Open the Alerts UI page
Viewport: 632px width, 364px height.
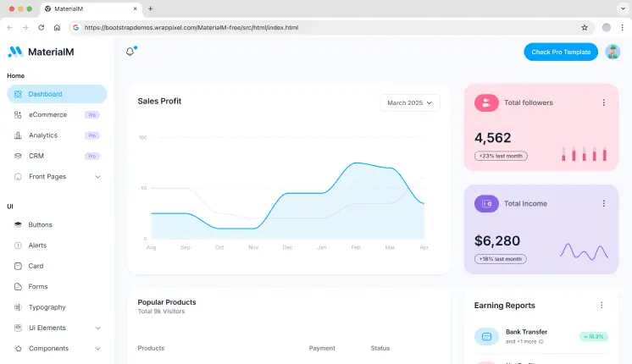(37, 245)
